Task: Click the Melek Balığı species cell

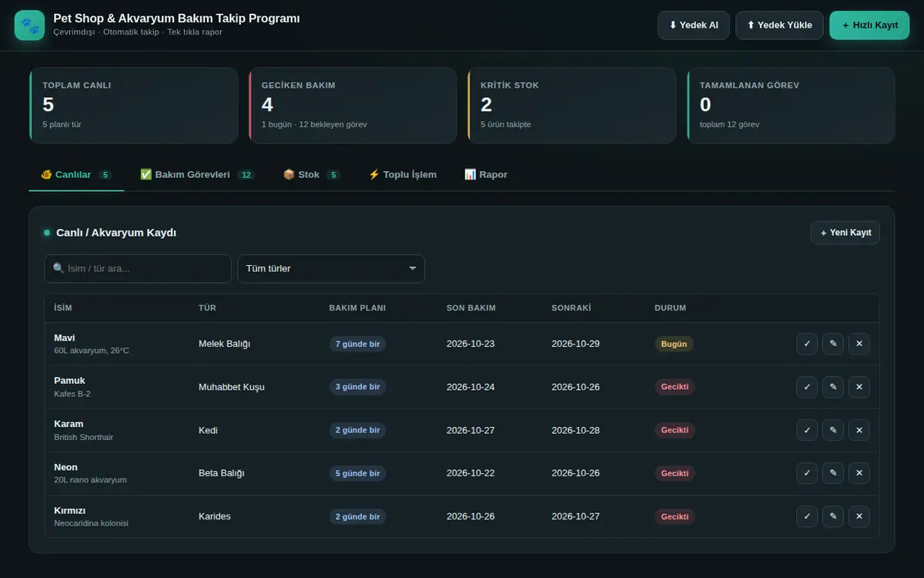Action: click(224, 344)
